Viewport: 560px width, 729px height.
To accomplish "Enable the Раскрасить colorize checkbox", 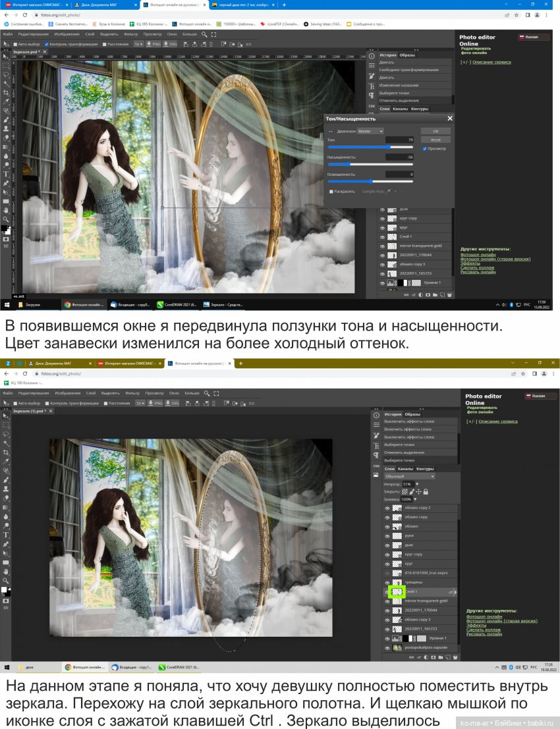I will click(331, 191).
